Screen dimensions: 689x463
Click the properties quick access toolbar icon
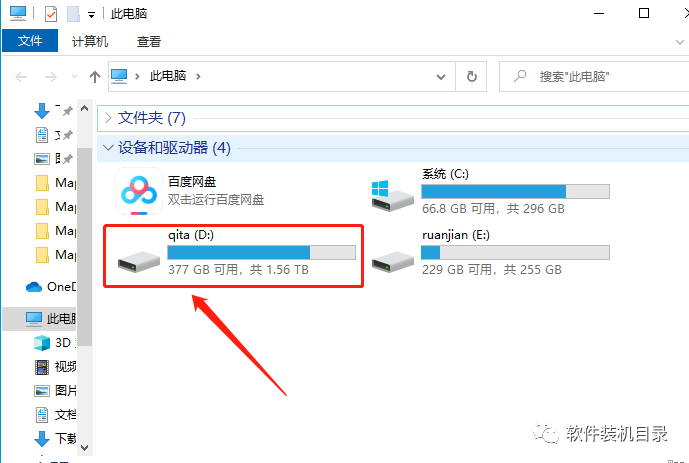(51, 14)
